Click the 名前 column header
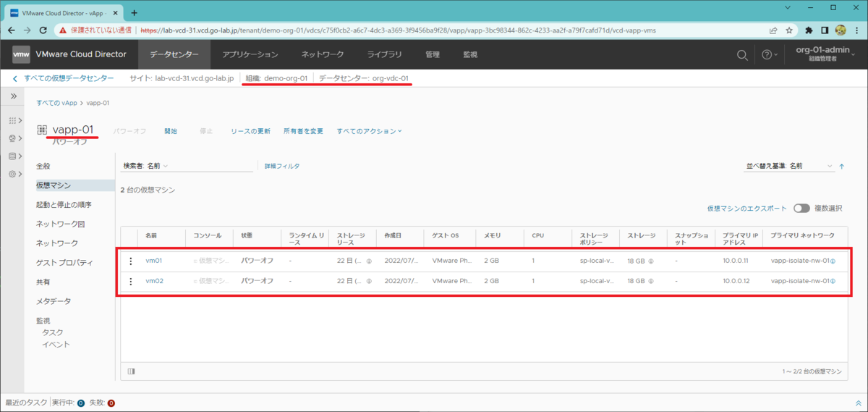This screenshot has height=412, width=868. [x=150, y=236]
